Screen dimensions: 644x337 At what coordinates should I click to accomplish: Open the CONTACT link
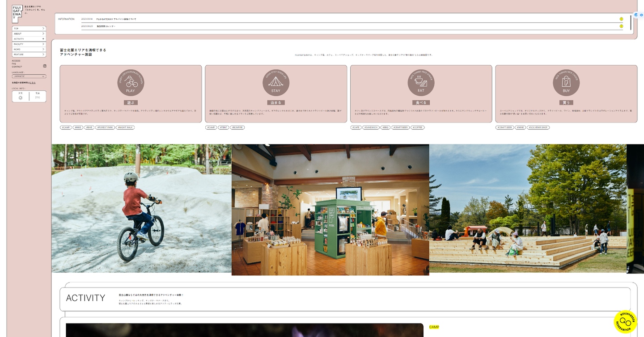(17, 67)
